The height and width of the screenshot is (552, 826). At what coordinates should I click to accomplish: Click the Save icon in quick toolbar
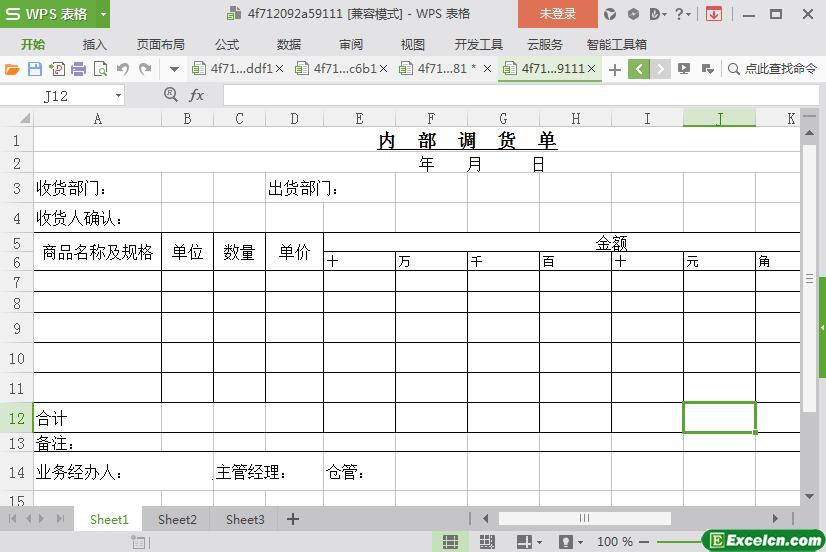(35, 69)
